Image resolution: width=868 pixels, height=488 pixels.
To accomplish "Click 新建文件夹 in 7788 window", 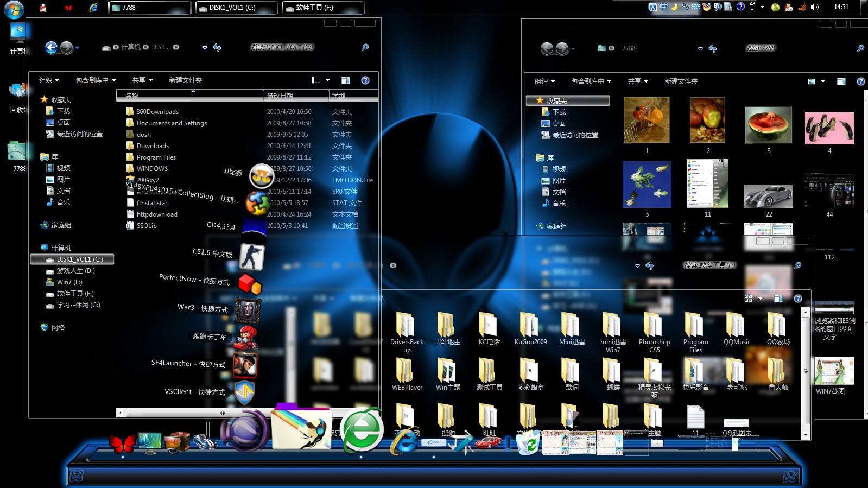I will point(681,81).
